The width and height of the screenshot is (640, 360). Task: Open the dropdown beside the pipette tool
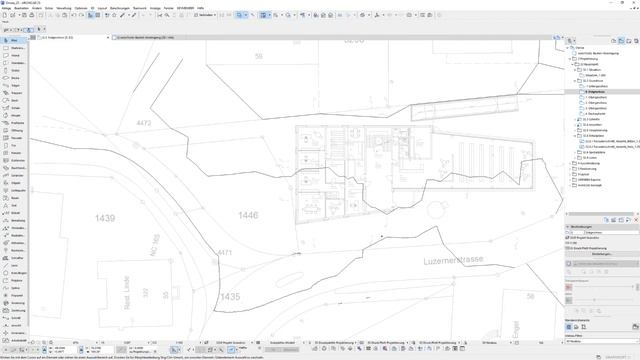[x=128, y=15]
